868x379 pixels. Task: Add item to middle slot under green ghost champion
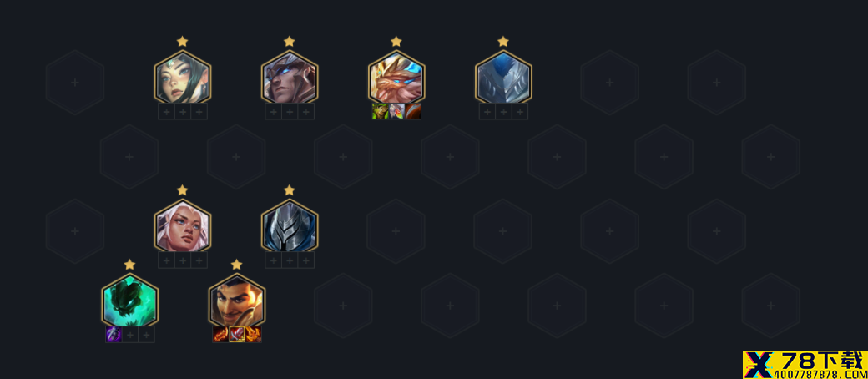130,335
